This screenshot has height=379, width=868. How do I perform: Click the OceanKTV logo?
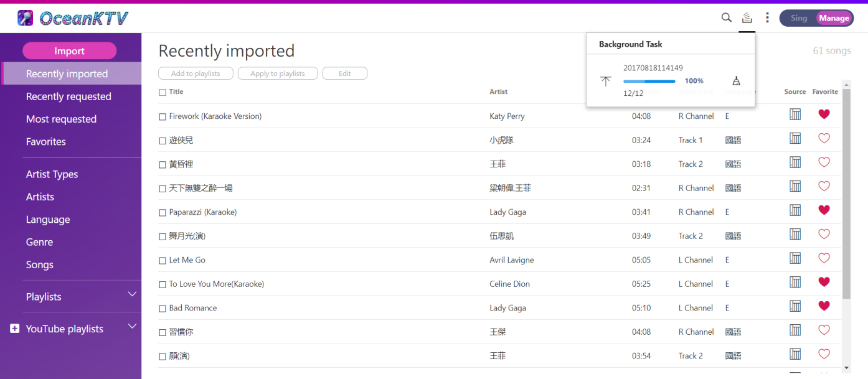pyautogui.click(x=73, y=19)
